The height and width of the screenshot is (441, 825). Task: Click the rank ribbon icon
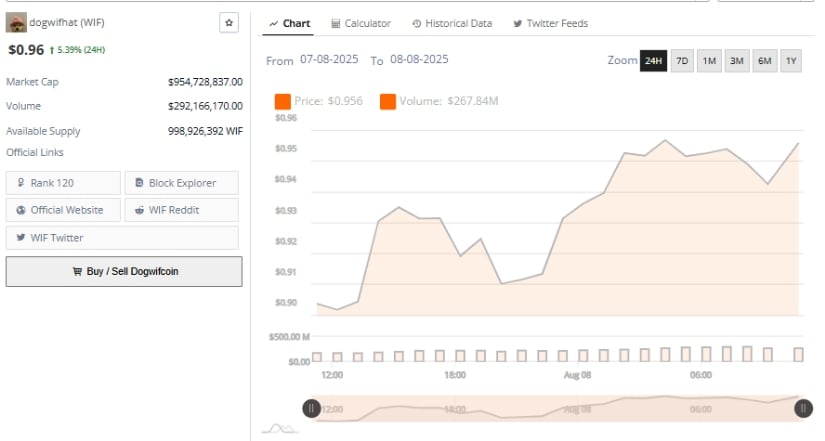[21, 182]
